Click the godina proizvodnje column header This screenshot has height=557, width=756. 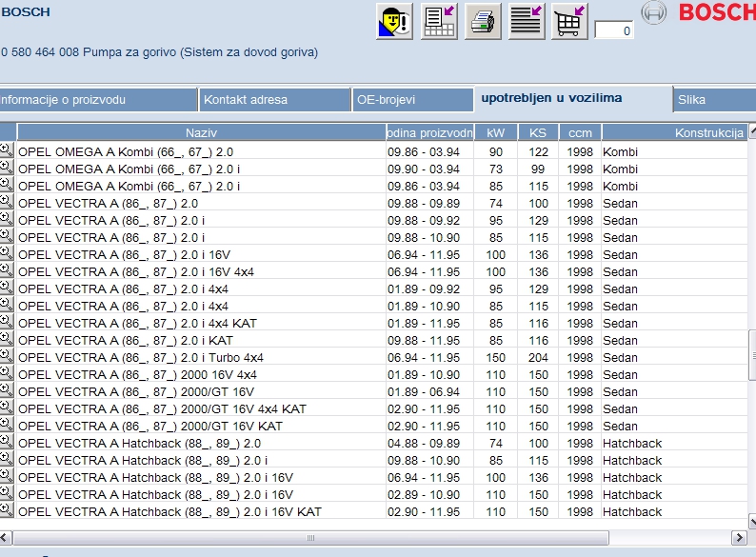pos(429,132)
